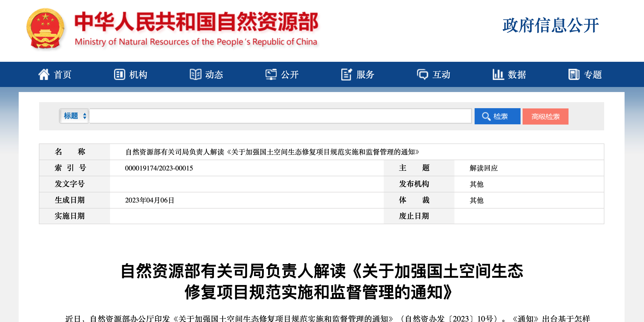Click the 专题 newspaper icon

[574, 74]
